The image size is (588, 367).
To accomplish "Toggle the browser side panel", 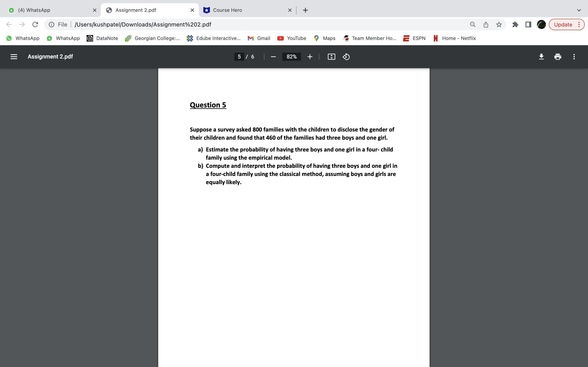I will (528, 24).
